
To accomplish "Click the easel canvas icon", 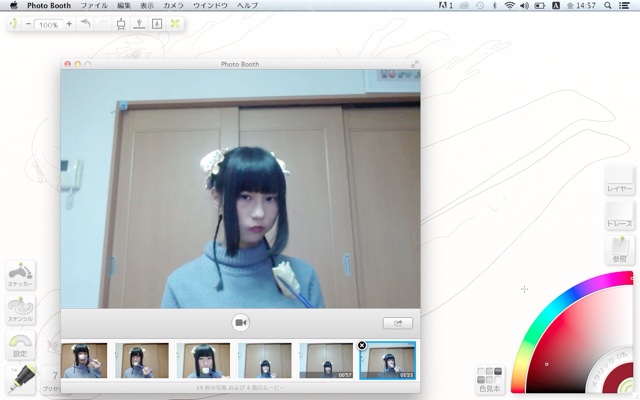I will click(x=121, y=24).
